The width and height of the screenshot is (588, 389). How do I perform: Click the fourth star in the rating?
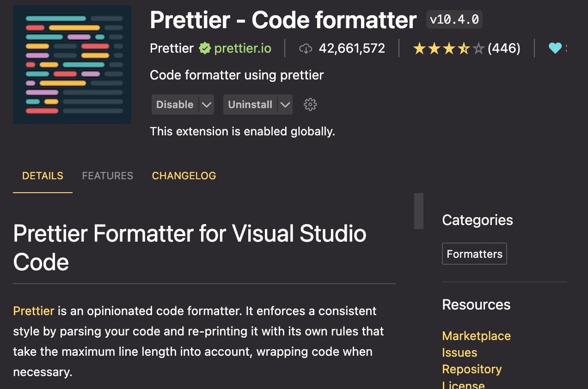click(x=463, y=48)
